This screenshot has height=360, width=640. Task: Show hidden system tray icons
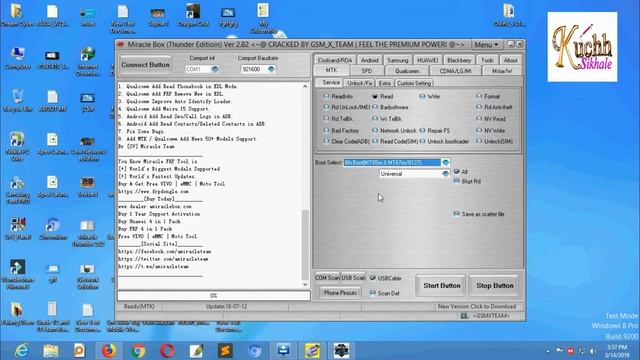[x=548, y=351]
